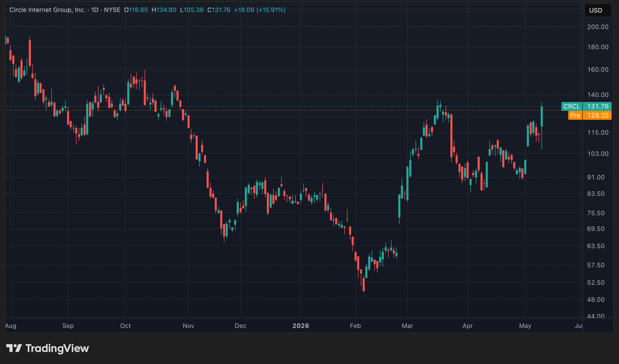Click the Circle Internet Group, Inc. symbol title

click(x=47, y=10)
